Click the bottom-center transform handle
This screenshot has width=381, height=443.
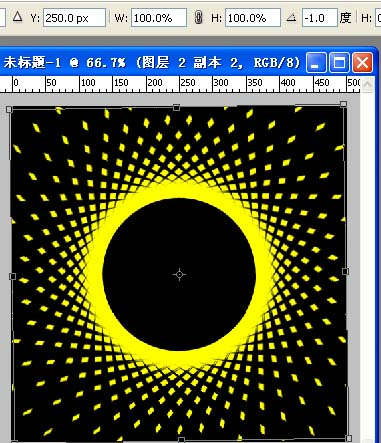pyautogui.click(x=182, y=440)
